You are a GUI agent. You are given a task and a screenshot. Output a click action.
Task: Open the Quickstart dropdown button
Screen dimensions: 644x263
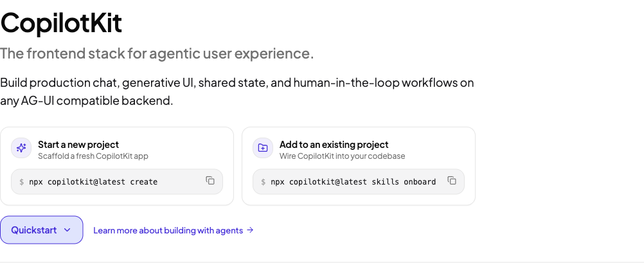[x=42, y=230]
